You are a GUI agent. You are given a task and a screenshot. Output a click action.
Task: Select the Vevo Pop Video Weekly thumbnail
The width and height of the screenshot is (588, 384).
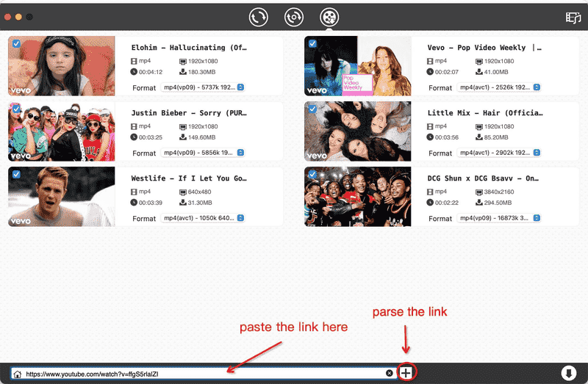pos(358,66)
